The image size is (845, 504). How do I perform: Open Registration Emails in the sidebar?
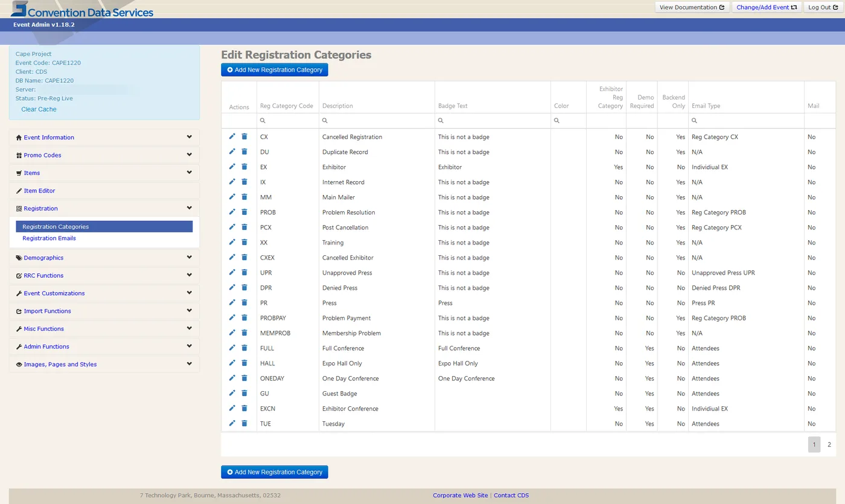tap(49, 238)
